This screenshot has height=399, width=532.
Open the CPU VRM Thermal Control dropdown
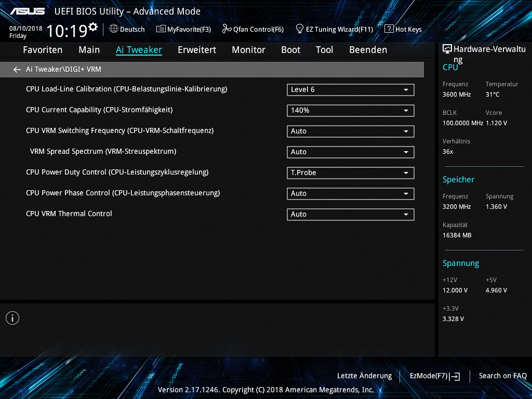pos(351,215)
